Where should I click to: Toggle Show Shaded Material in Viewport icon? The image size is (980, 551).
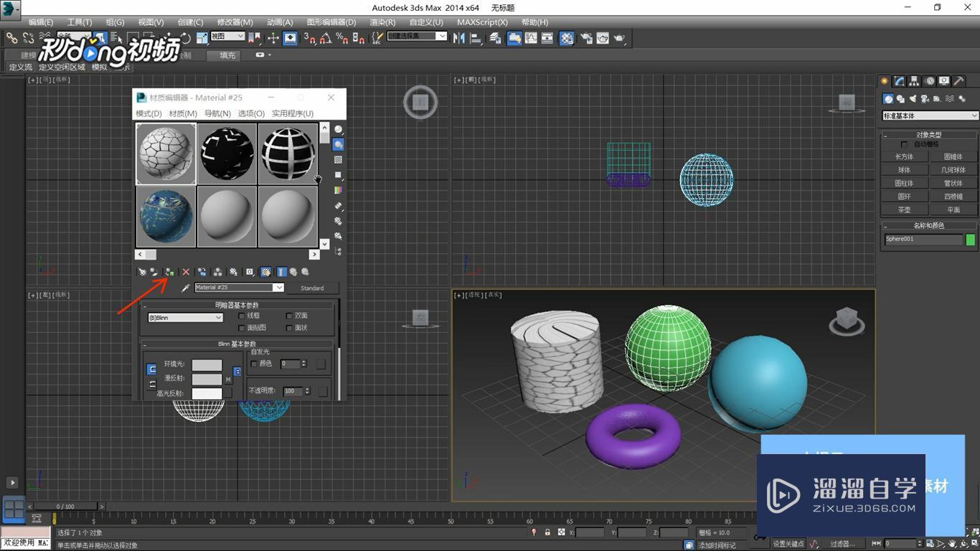click(265, 271)
